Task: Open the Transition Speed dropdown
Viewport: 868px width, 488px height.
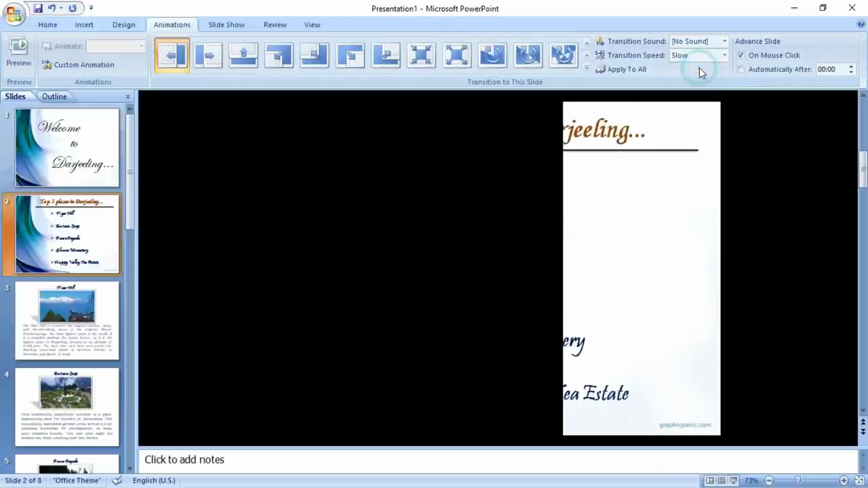Action: (x=724, y=56)
